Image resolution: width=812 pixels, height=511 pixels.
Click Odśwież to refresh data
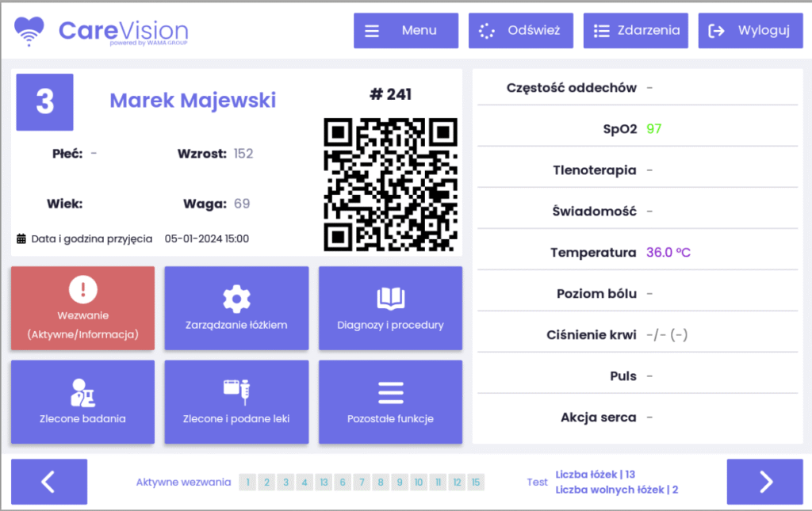click(521, 31)
